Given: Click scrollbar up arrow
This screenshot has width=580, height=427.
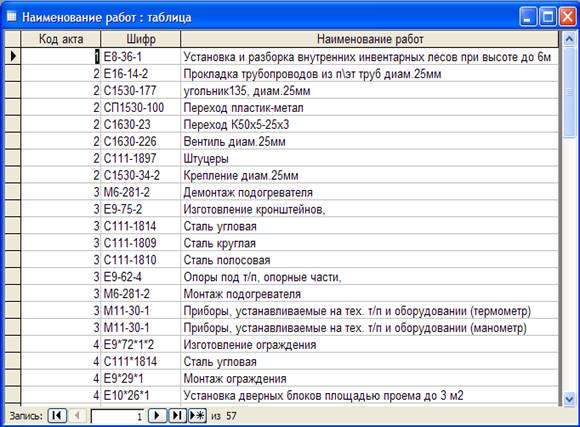Looking at the screenshot, I should [569, 39].
